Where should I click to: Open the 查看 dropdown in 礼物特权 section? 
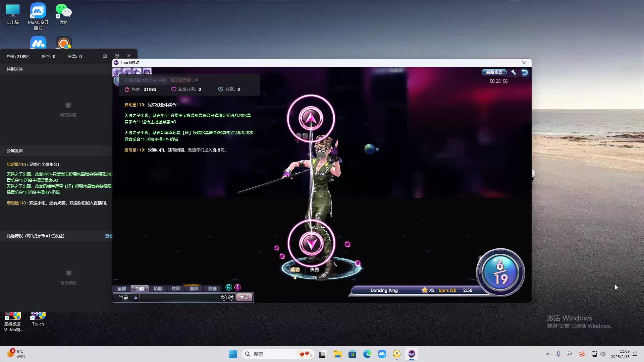click(109, 236)
